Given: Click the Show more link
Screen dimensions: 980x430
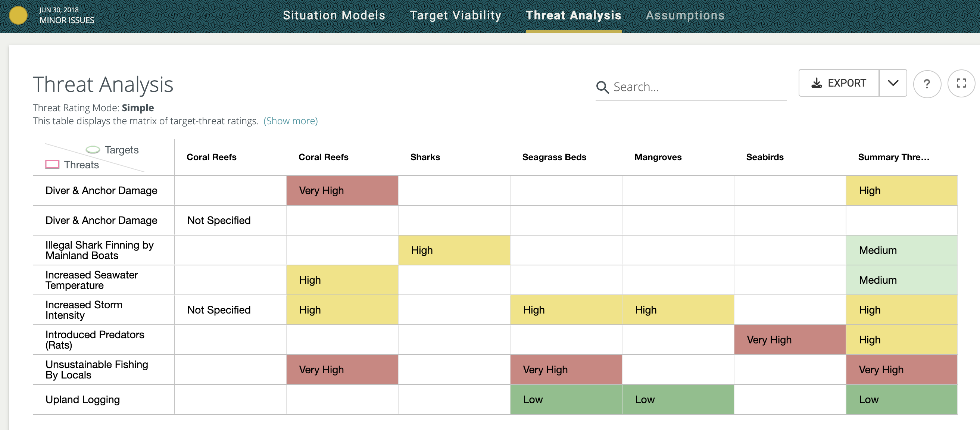Looking at the screenshot, I should point(290,121).
